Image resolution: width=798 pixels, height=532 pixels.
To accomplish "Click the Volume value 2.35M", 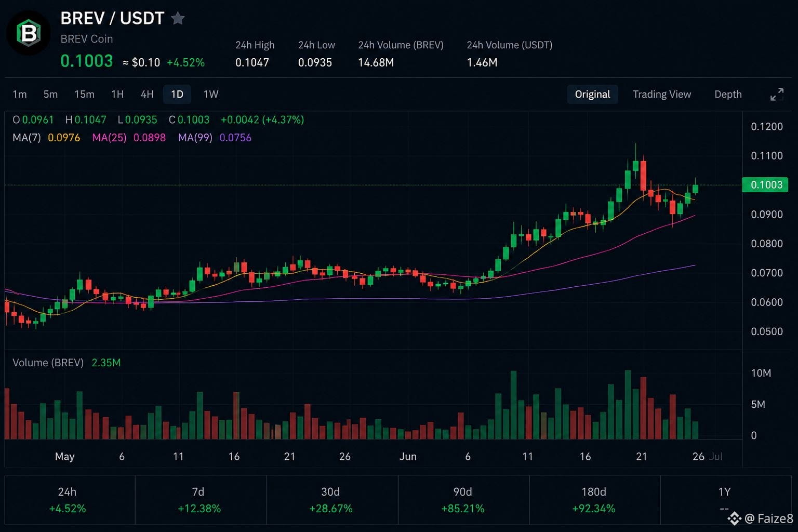I will [x=106, y=363].
